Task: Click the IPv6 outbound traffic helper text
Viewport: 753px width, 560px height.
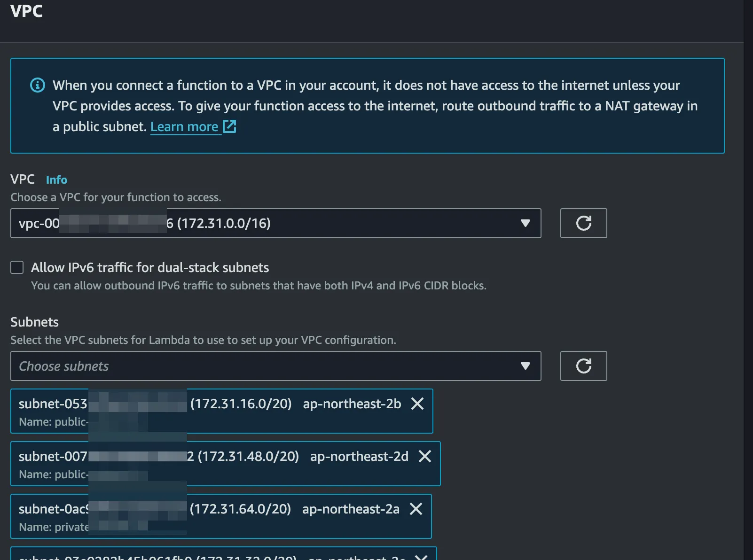Action: click(259, 286)
